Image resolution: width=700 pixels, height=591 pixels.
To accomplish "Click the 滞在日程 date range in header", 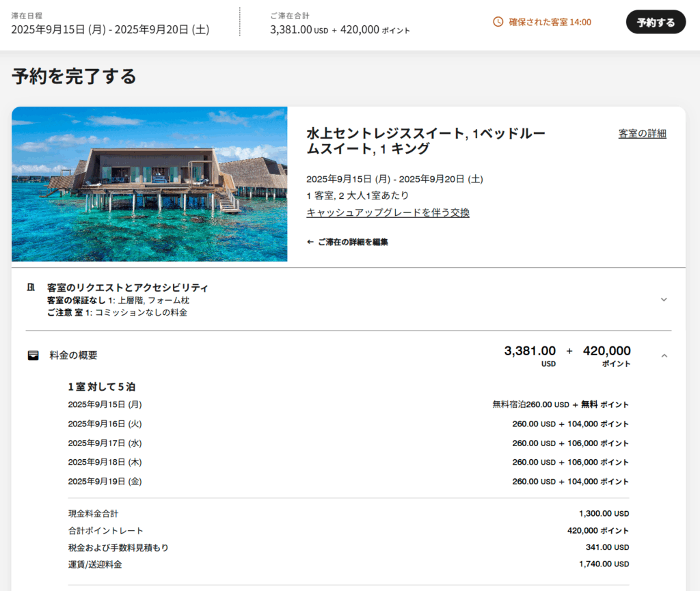I will coord(110,29).
